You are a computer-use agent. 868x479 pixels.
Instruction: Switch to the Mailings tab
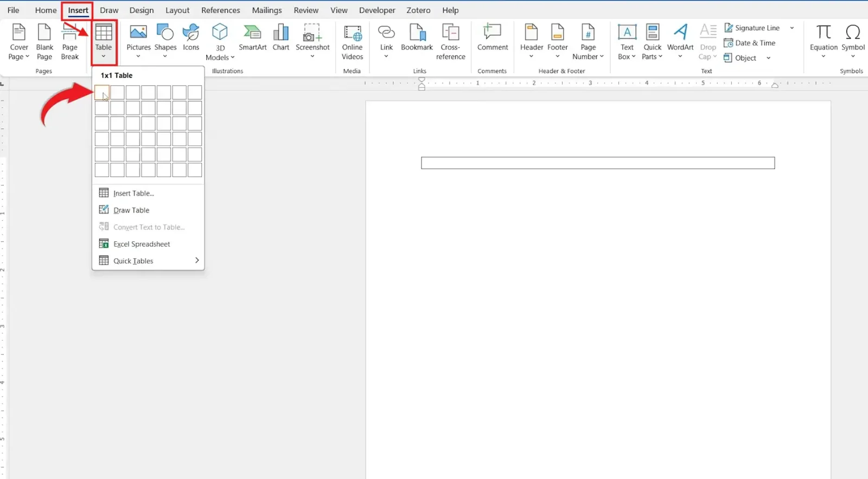[267, 10]
